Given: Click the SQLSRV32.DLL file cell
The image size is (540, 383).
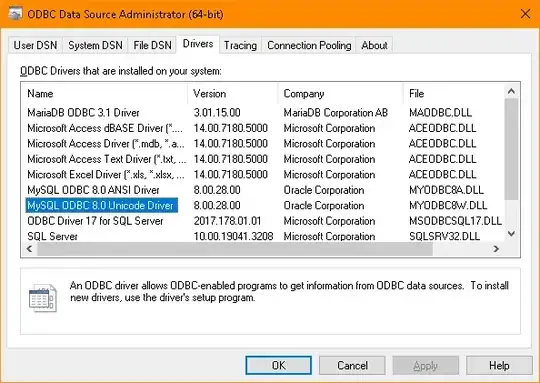Looking at the screenshot, I should [x=444, y=236].
